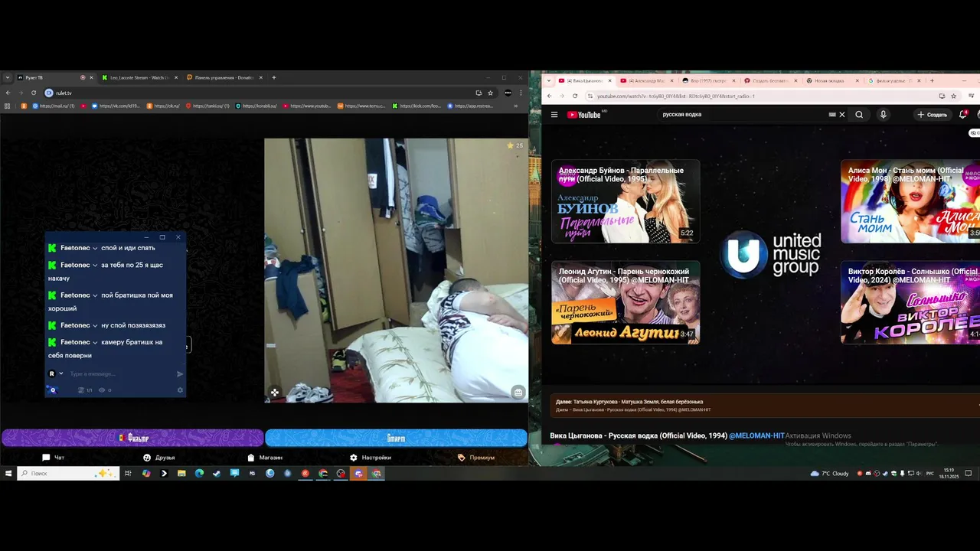Open the tab search chevron in the rulet.tv browser

click(x=8, y=77)
